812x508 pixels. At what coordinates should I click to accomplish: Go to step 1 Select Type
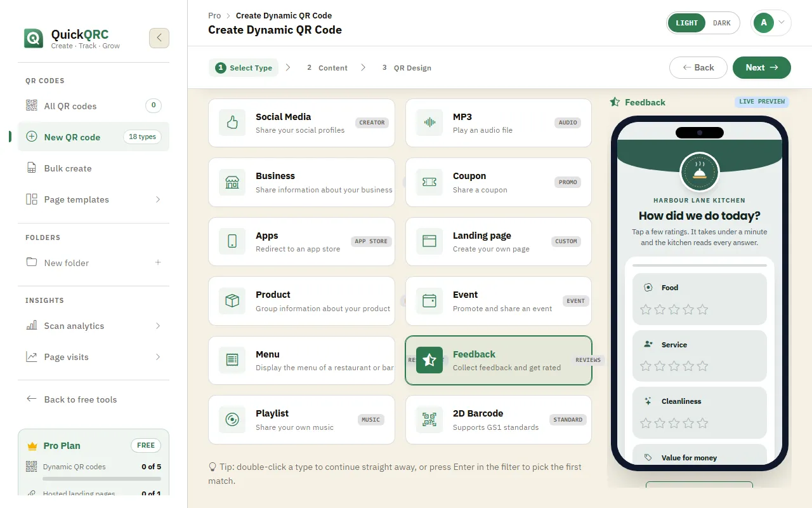(244, 68)
